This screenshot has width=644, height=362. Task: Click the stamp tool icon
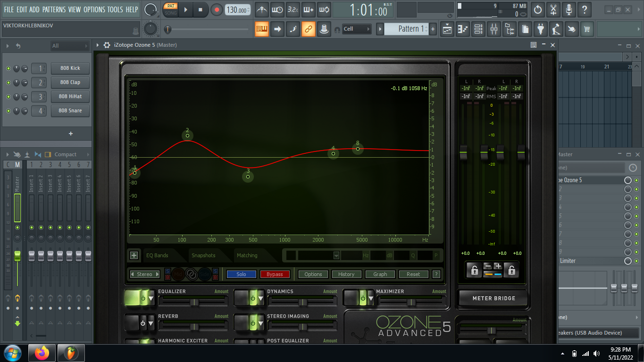click(324, 29)
